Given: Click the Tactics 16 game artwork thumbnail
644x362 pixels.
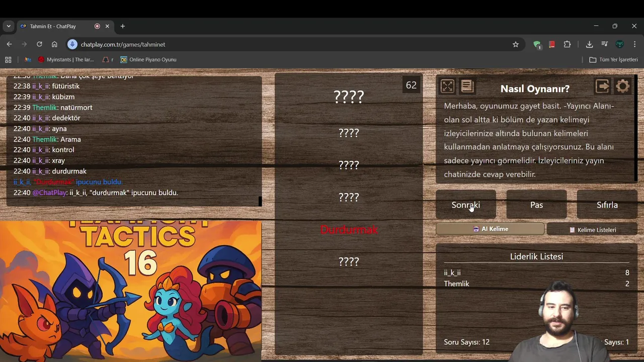Looking at the screenshot, I should coord(131,291).
